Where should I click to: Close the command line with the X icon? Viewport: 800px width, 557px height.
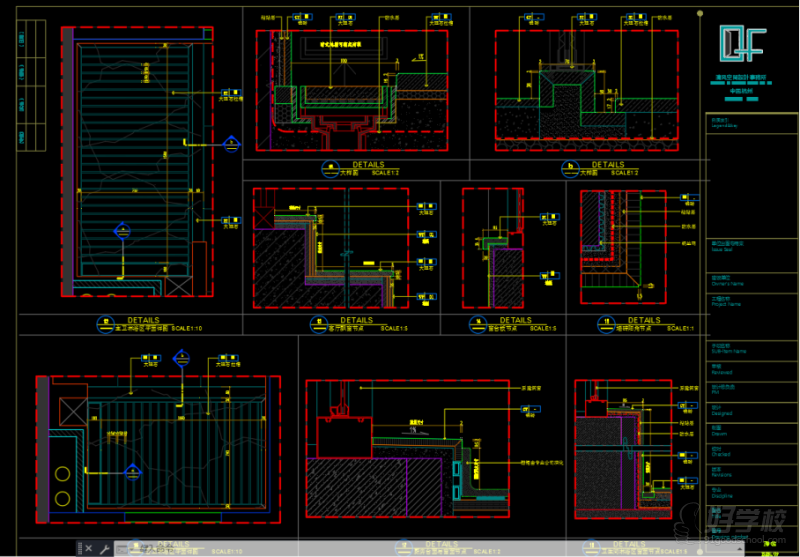pyautogui.click(x=89, y=548)
